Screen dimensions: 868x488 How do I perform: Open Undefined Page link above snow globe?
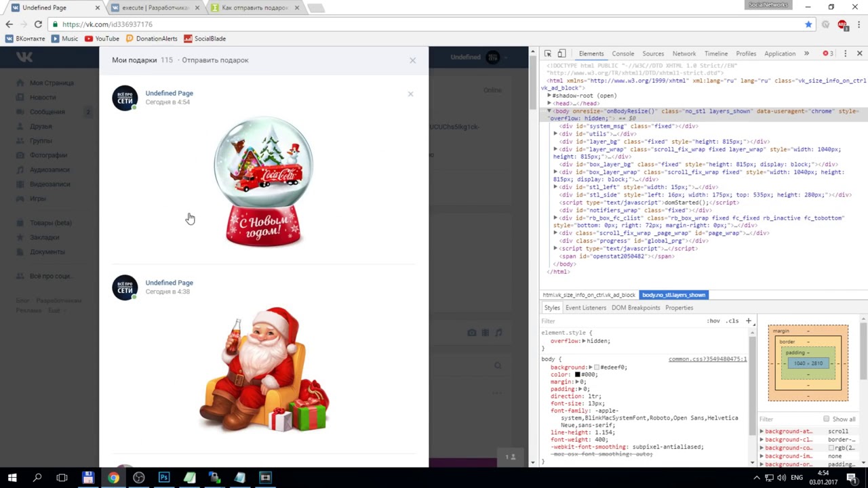169,93
